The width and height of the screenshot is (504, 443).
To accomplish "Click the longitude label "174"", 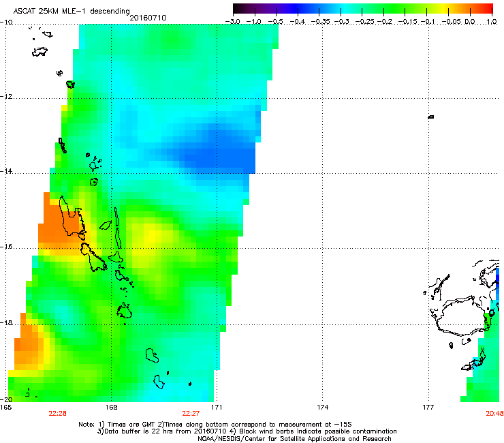I will (322, 408).
